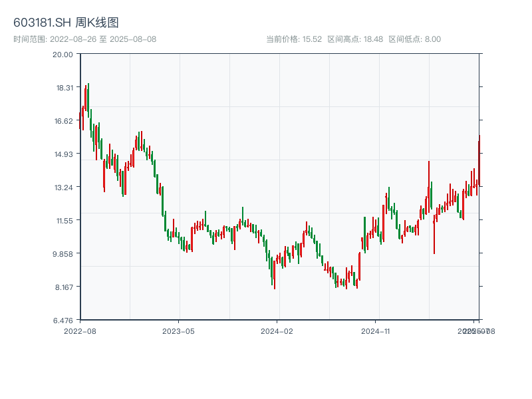Viewport: 532px width, 399px height.
Task: Click the 区间低点 8.00 label
Action: pos(414,39)
